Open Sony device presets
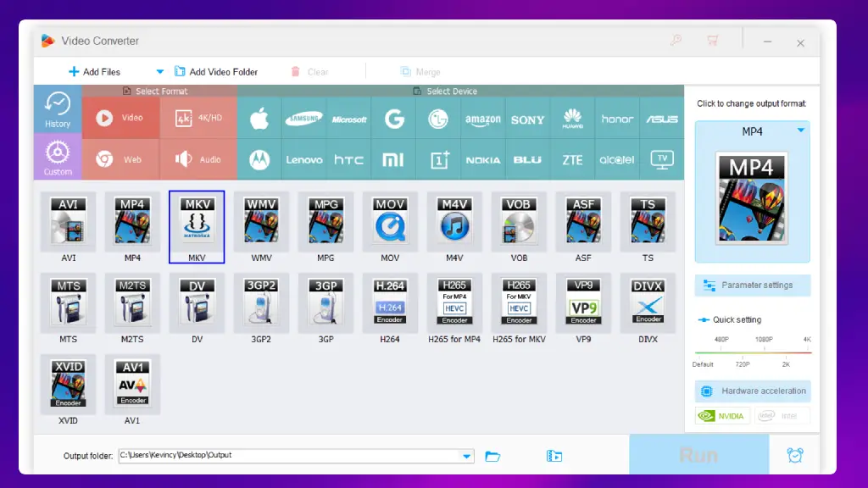Image resolution: width=868 pixels, height=488 pixels. pyautogui.click(x=527, y=119)
